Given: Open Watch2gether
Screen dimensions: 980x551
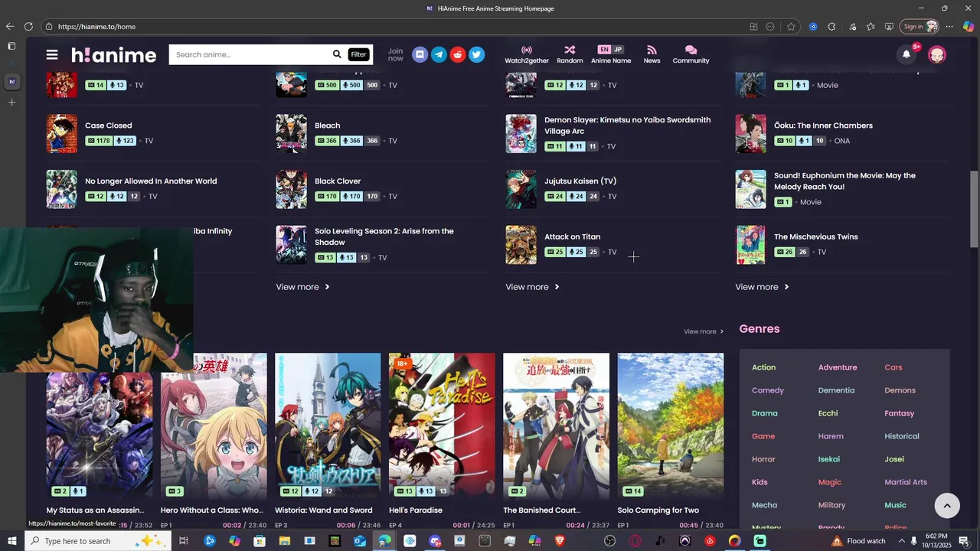Looking at the screenshot, I should pyautogui.click(x=527, y=54).
